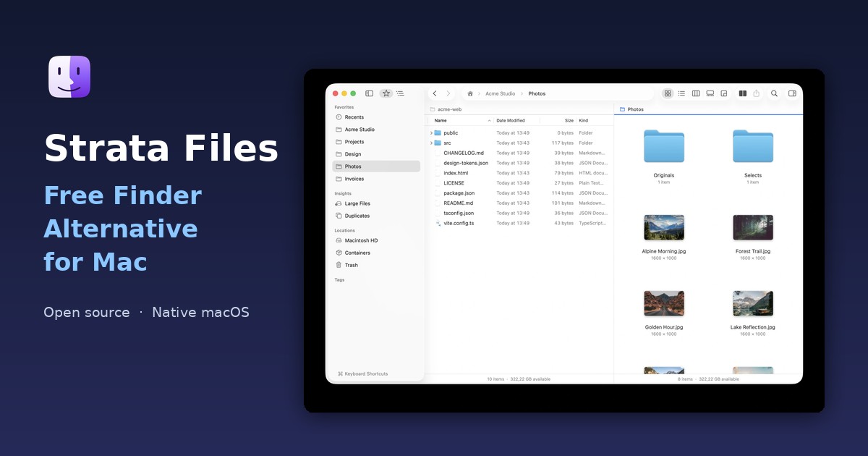
Task: Open the Design sidebar folder
Action: pyautogui.click(x=376, y=154)
